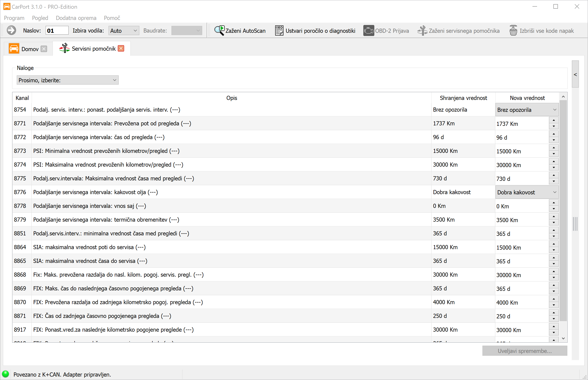Image resolution: width=588 pixels, height=380 pixels.
Task: Decrease value for channel 8772
Action: coord(554,140)
